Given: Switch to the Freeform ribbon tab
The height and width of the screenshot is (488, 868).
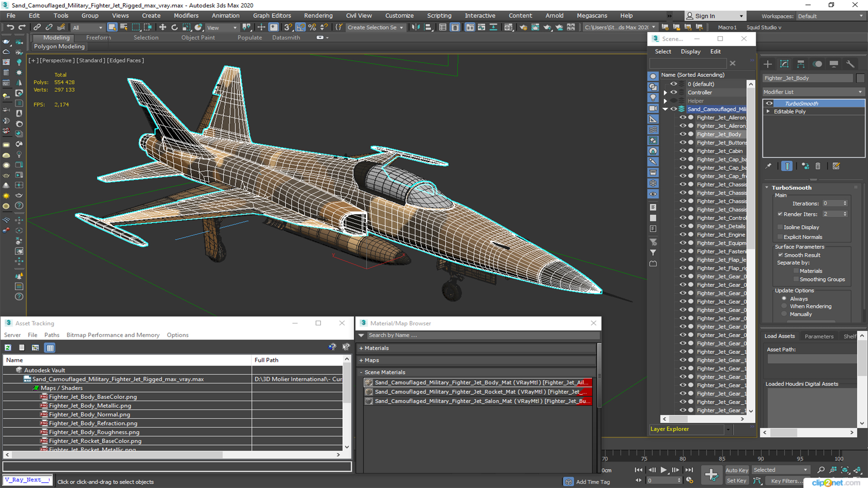Looking at the screenshot, I should click(99, 38).
